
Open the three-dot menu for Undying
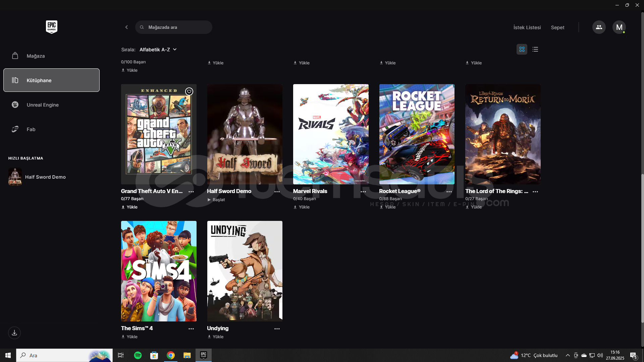[277, 329]
